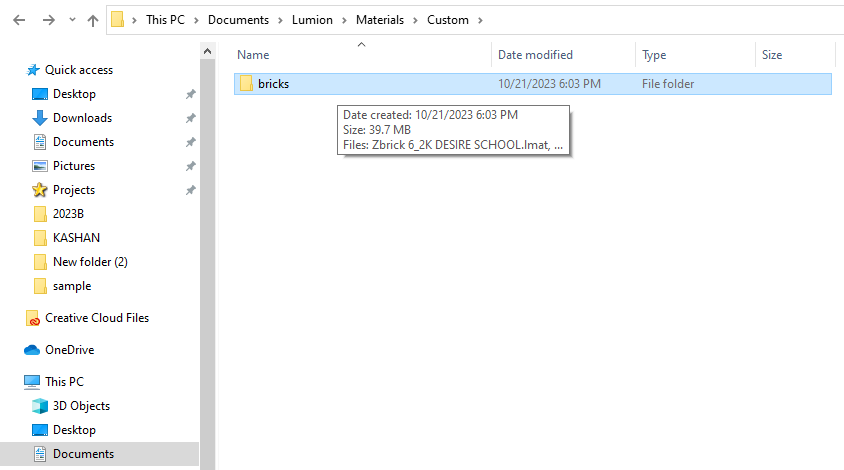
Task: Select This PC in navigation pane
Action: 65,382
